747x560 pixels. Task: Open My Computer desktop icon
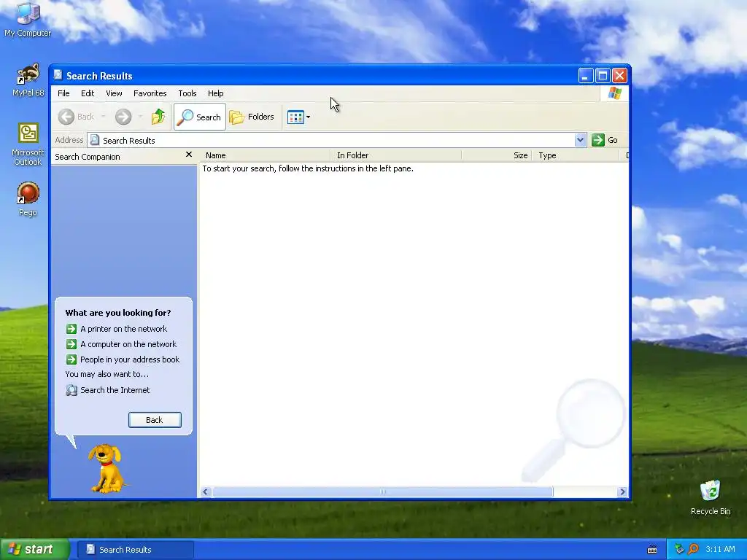point(28,19)
